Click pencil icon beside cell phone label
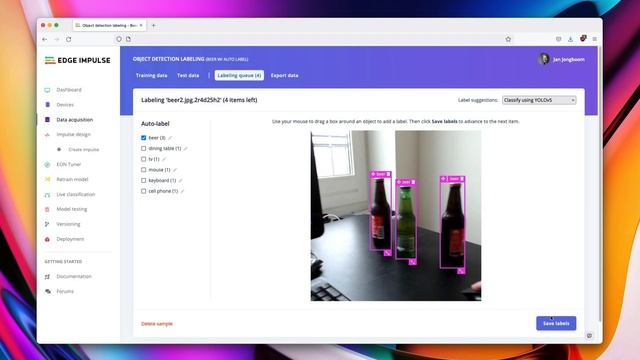Screen dimensions: 640x360 coord(182,191)
